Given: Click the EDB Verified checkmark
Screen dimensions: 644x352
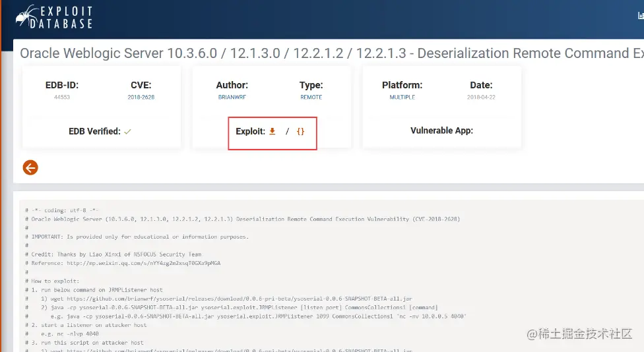Looking at the screenshot, I should point(128,132).
